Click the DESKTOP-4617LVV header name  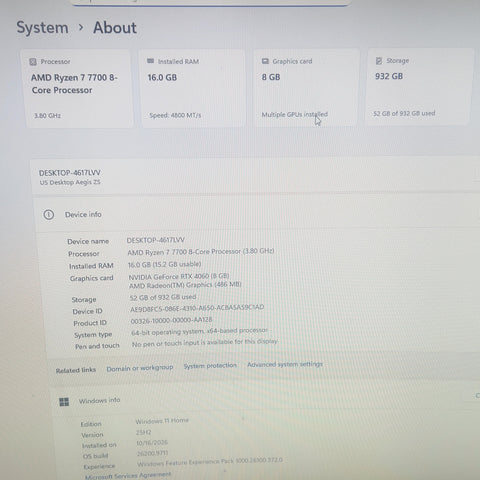(x=70, y=173)
